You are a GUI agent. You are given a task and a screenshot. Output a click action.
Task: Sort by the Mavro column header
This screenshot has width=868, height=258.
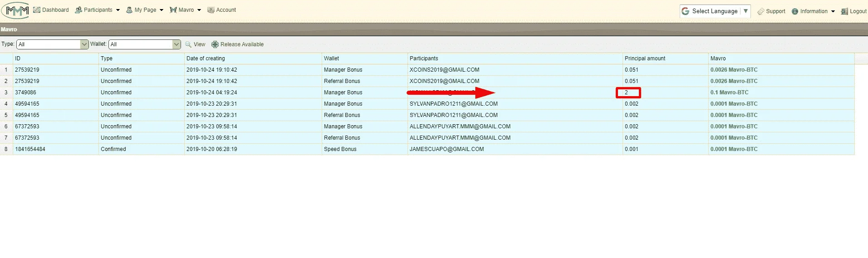(781, 58)
